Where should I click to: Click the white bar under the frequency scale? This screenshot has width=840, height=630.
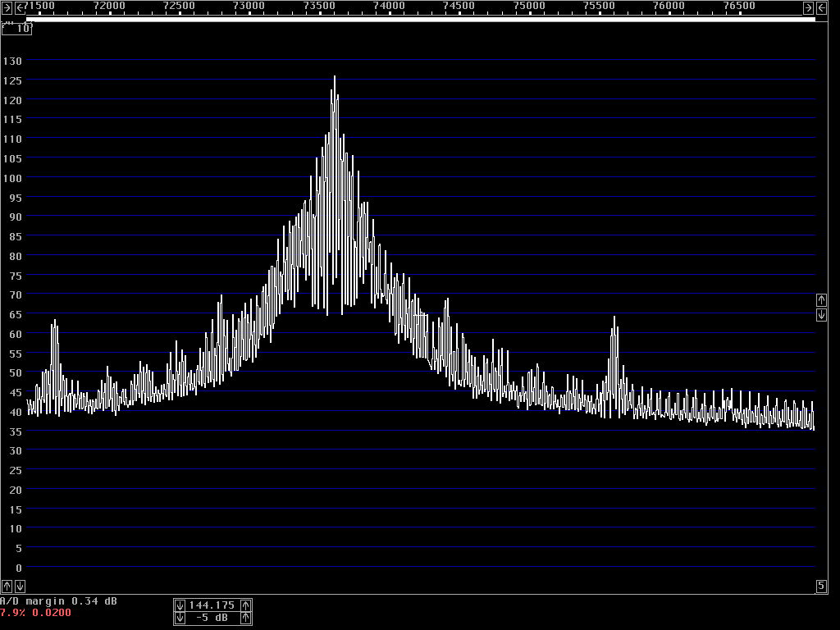421,20
